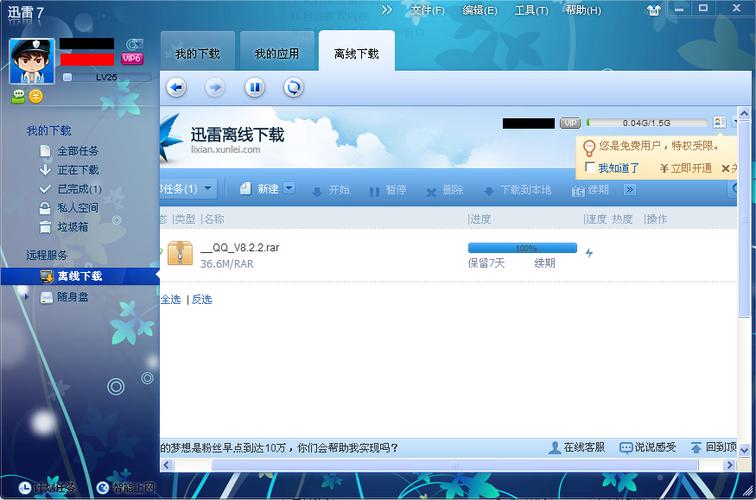Tick the 我知道了 checkbox
The image size is (756, 500).
coord(589,167)
